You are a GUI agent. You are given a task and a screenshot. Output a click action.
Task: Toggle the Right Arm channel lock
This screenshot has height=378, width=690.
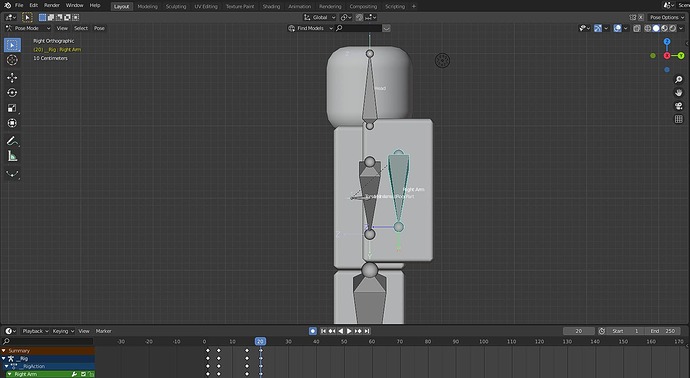click(x=91, y=374)
